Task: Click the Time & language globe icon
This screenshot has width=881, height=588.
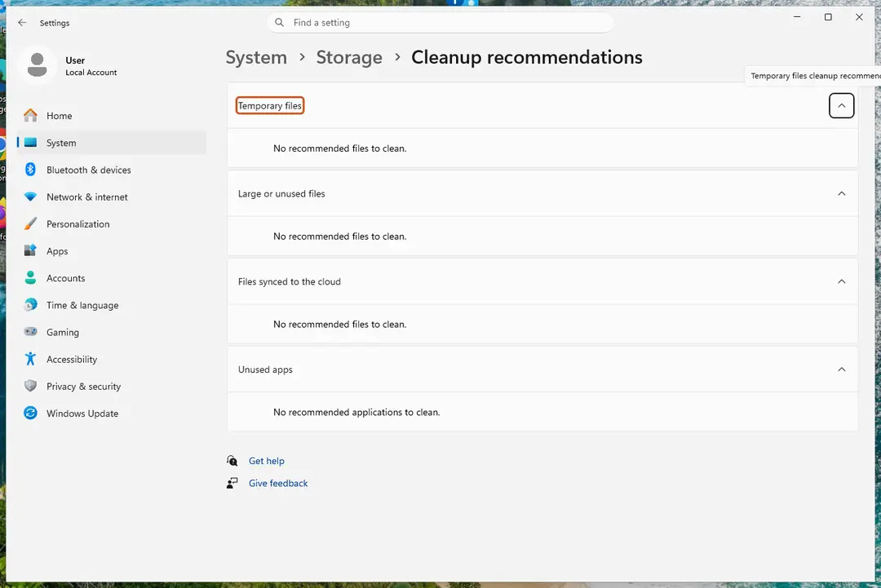Action: (x=30, y=305)
